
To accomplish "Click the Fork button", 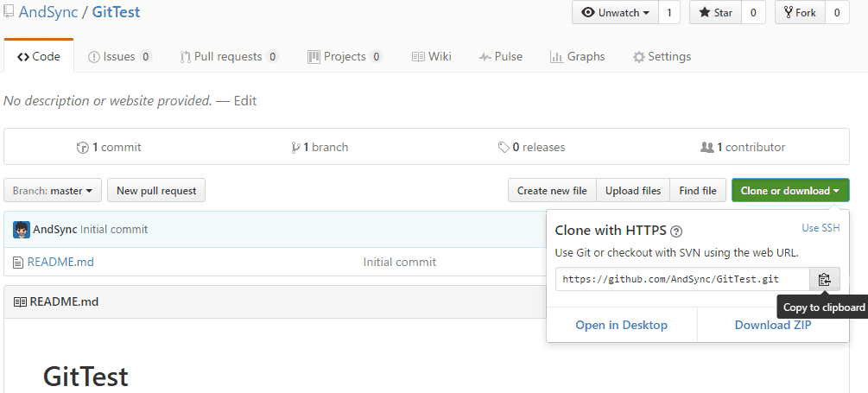I will tap(800, 13).
